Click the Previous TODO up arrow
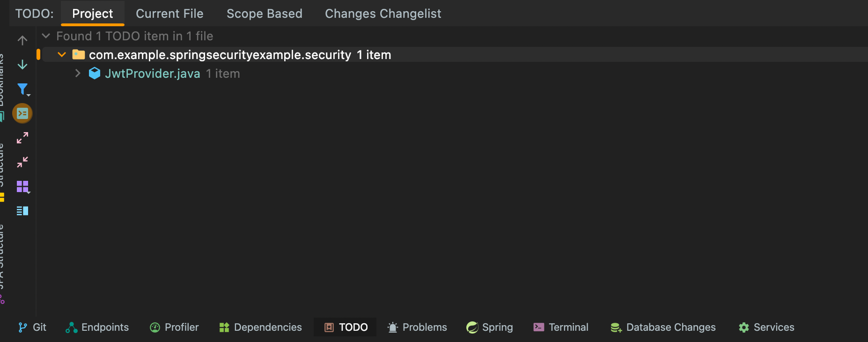The width and height of the screenshot is (868, 342). [22, 40]
